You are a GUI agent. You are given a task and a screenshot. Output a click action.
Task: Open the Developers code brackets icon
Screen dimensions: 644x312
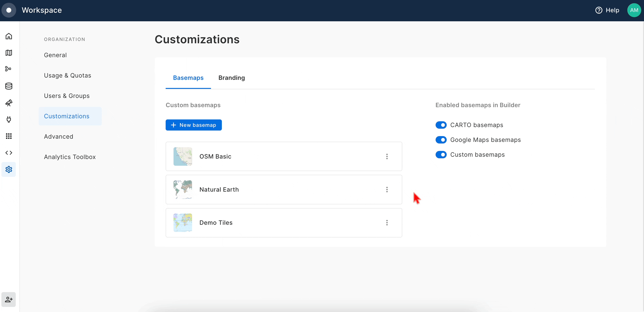(9, 153)
